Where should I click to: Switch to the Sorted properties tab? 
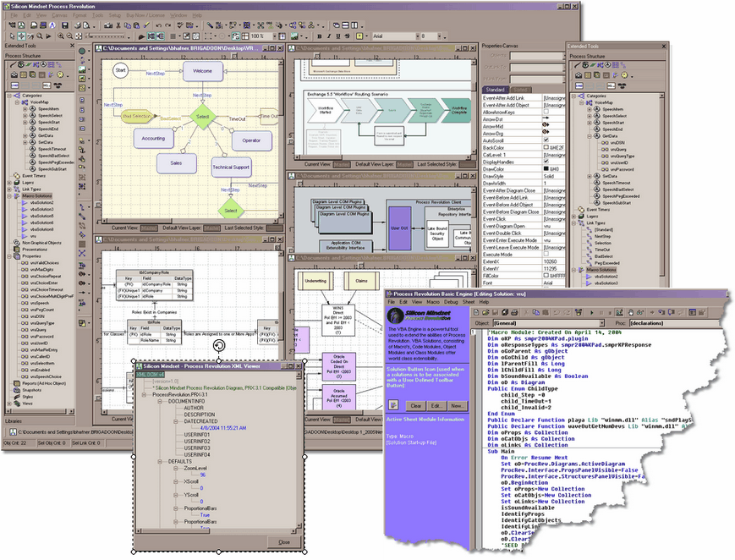point(521,89)
